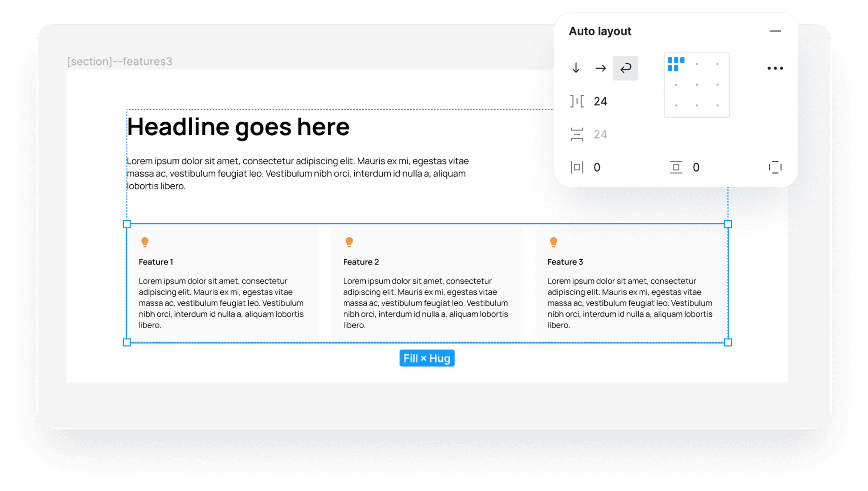Image resolution: width=868 pixels, height=491 pixels.
Task: Click the vertical padding icon
Action: [x=676, y=167]
